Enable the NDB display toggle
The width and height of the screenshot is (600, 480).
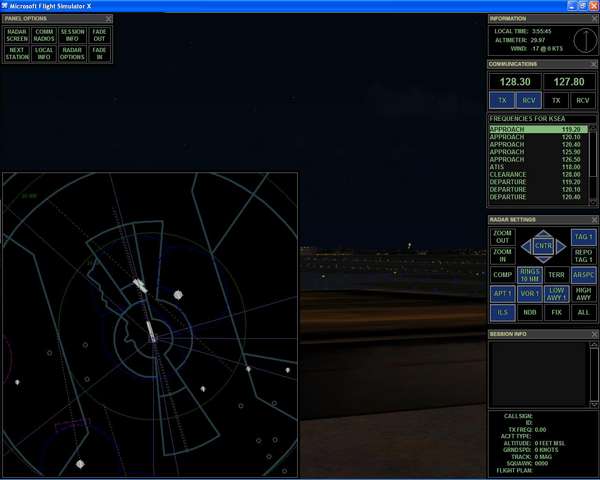(529, 313)
